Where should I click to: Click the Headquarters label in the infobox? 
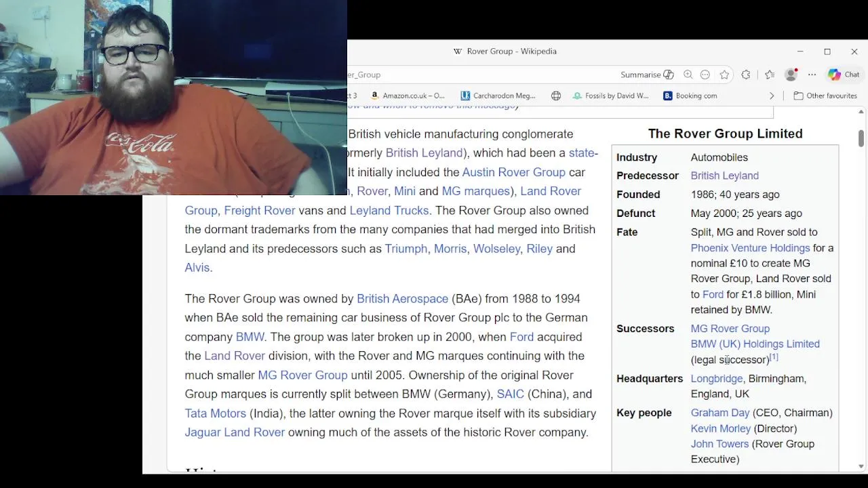pyautogui.click(x=649, y=379)
